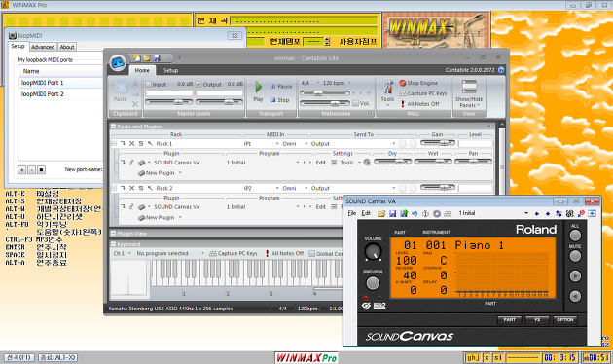613x364 pixels.
Task: Click the Stop transport button
Action: click(280, 100)
